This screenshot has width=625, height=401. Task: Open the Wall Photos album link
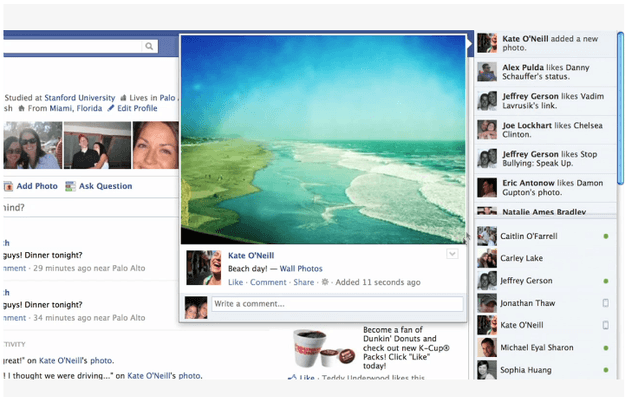click(x=301, y=269)
